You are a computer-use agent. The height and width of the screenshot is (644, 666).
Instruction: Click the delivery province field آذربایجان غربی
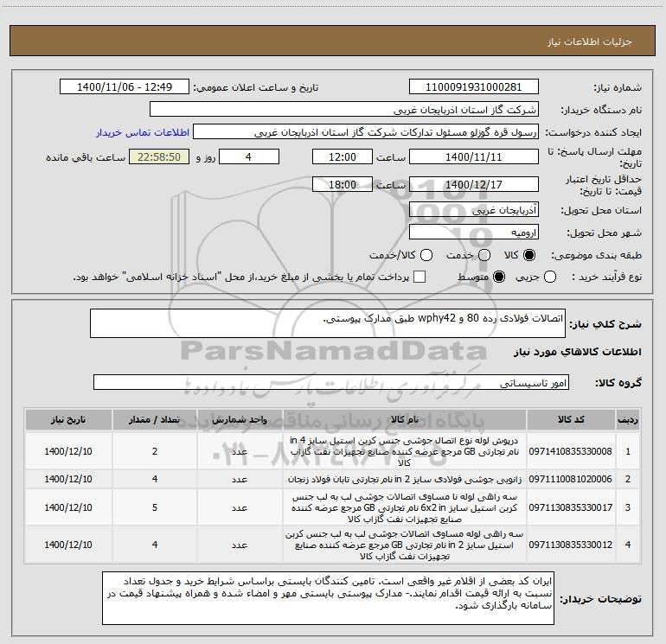[x=474, y=210]
